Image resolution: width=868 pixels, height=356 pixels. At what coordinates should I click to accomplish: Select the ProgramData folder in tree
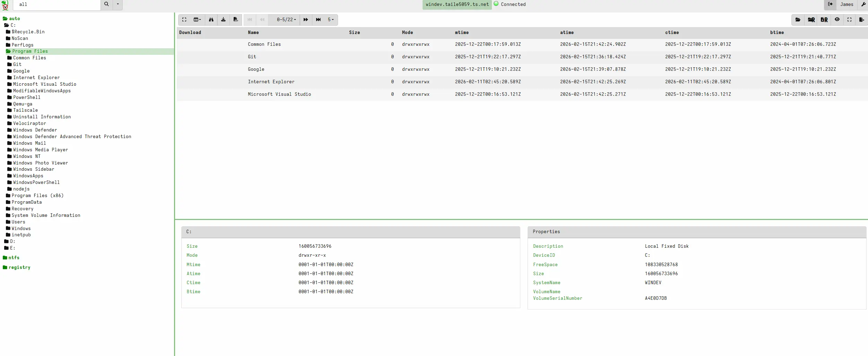24,202
